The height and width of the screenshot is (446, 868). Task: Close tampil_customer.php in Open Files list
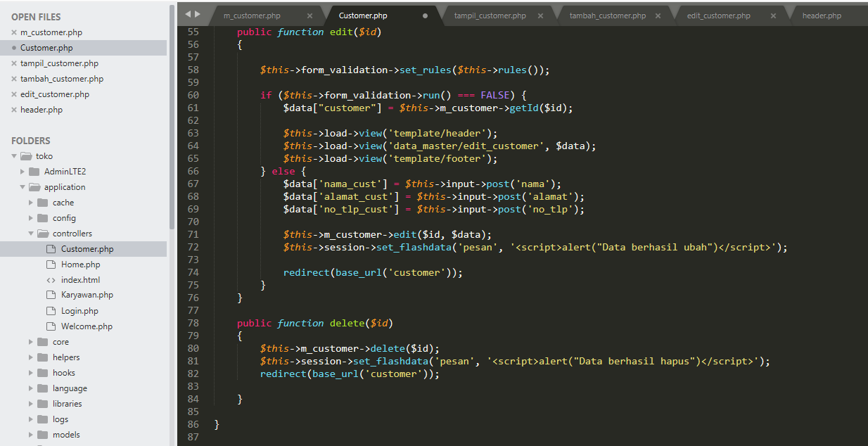(x=14, y=63)
